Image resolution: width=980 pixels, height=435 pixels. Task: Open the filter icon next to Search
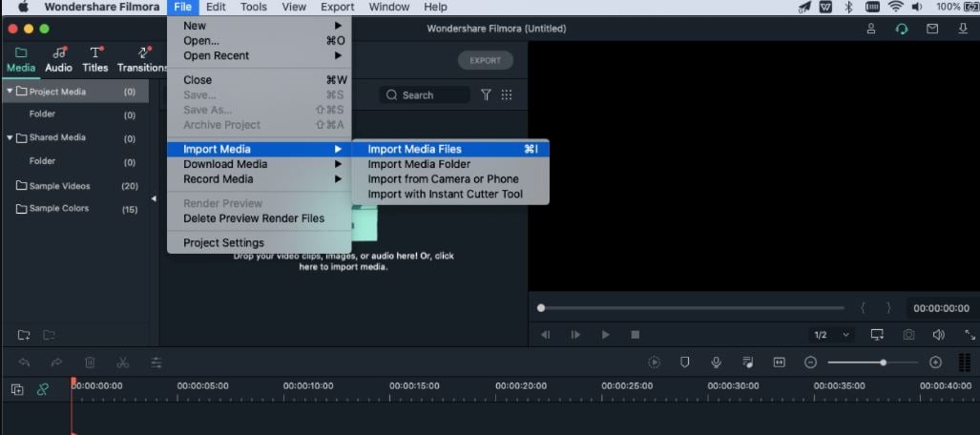click(x=486, y=95)
